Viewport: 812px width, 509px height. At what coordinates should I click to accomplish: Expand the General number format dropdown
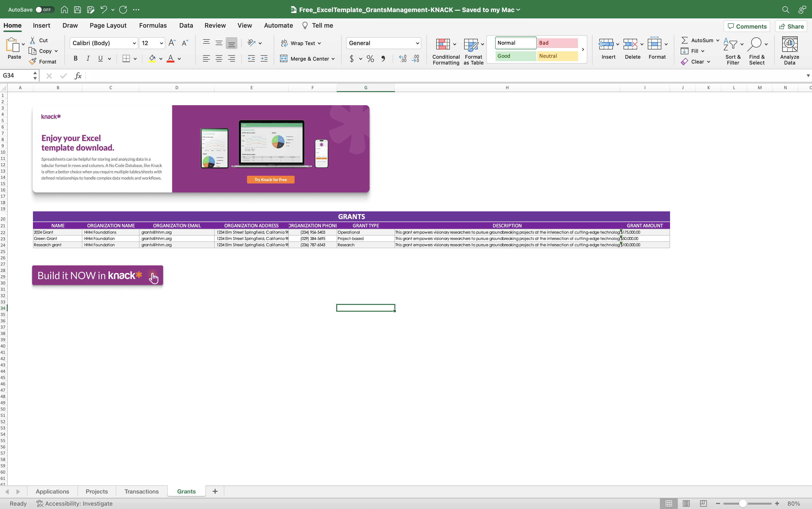[x=417, y=43]
